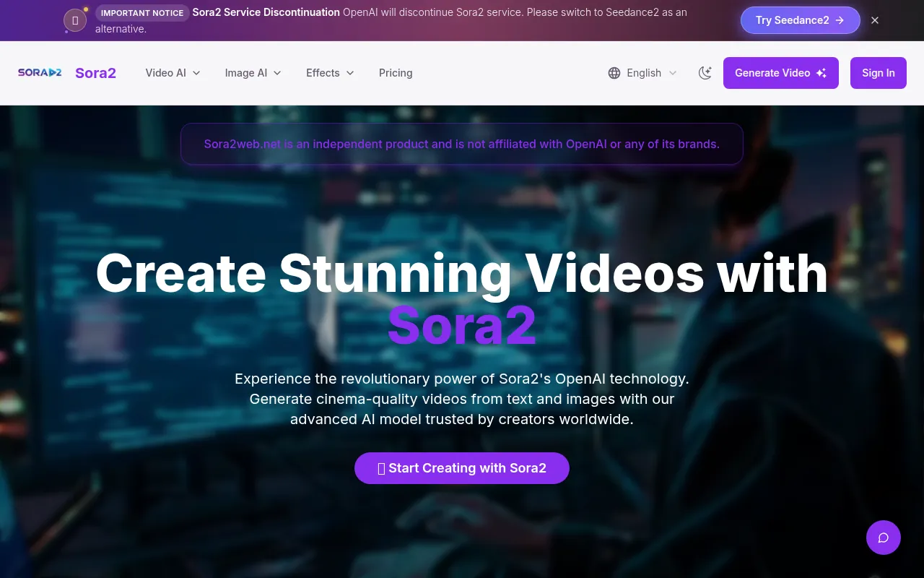Viewport: 924px width, 578px height.
Task: Click the Sora2 Service Discontinuation headline
Action: (266, 12)
